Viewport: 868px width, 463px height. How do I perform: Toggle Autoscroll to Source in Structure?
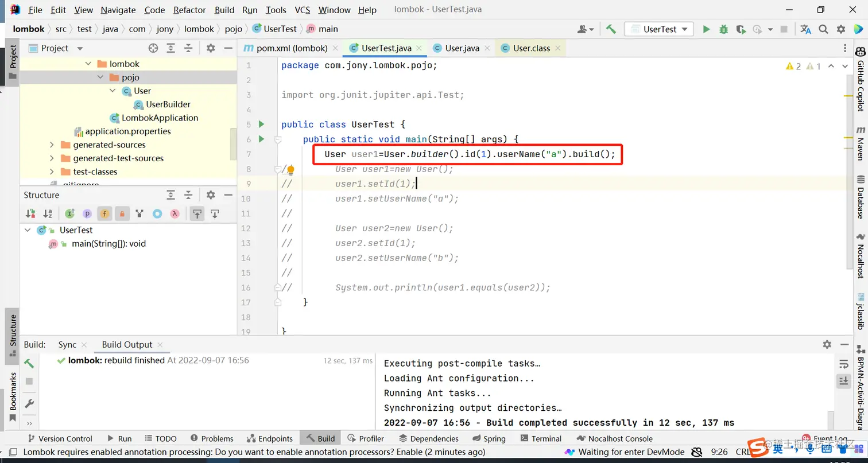coord(197,214)
